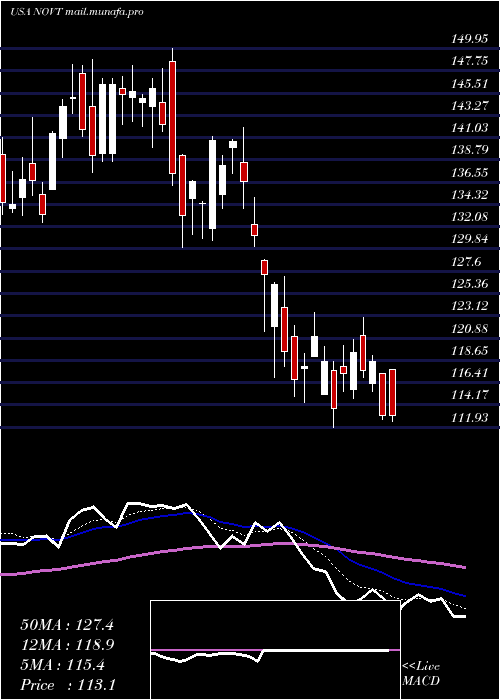Click the 'Price : 113.1' readout
Viewport: 500px width, 700px height.
(68, 685)
